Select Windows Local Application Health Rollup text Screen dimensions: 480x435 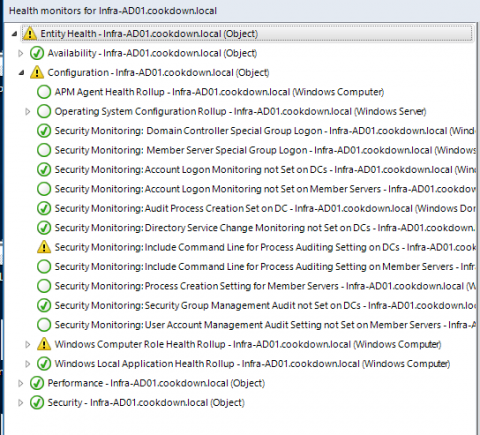coord(252,364)
